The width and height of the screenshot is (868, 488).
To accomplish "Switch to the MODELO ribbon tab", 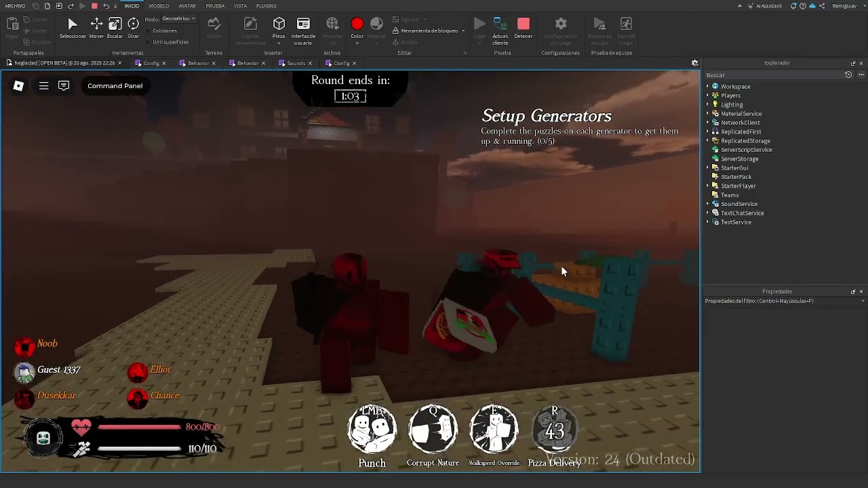I will coord(159,6).
